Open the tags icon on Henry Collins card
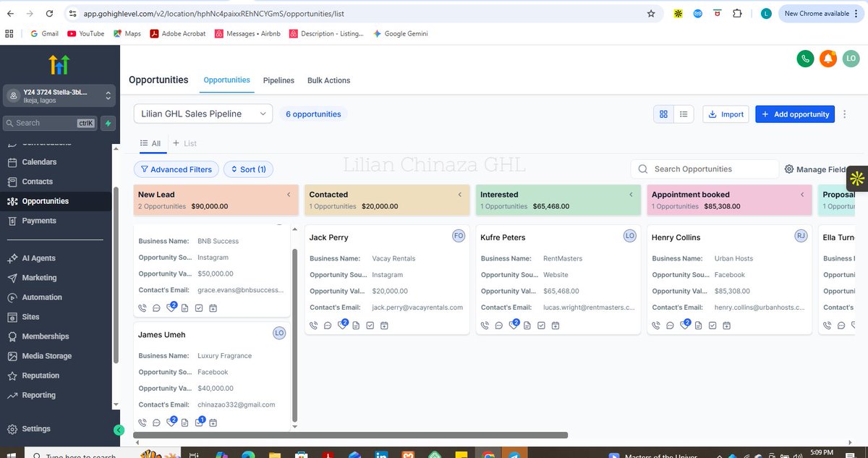The image size is (868, 458). coord(685,325)
